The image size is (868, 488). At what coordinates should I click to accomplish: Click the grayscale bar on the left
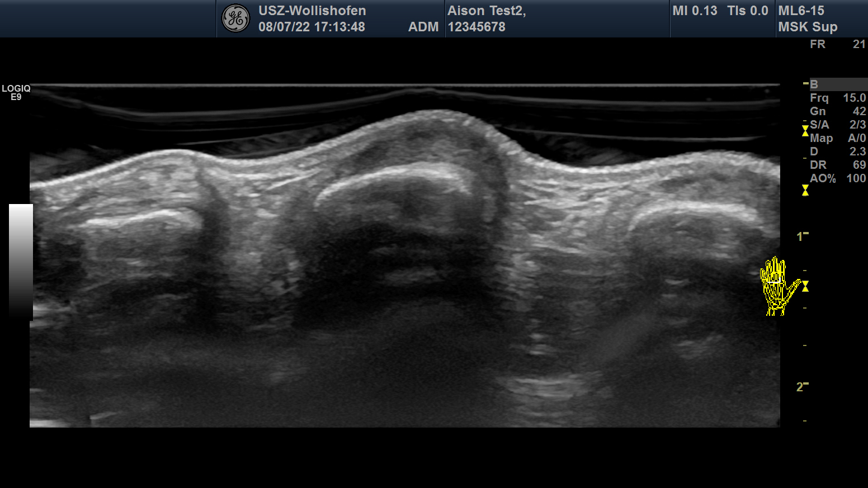tap(21, 262)
